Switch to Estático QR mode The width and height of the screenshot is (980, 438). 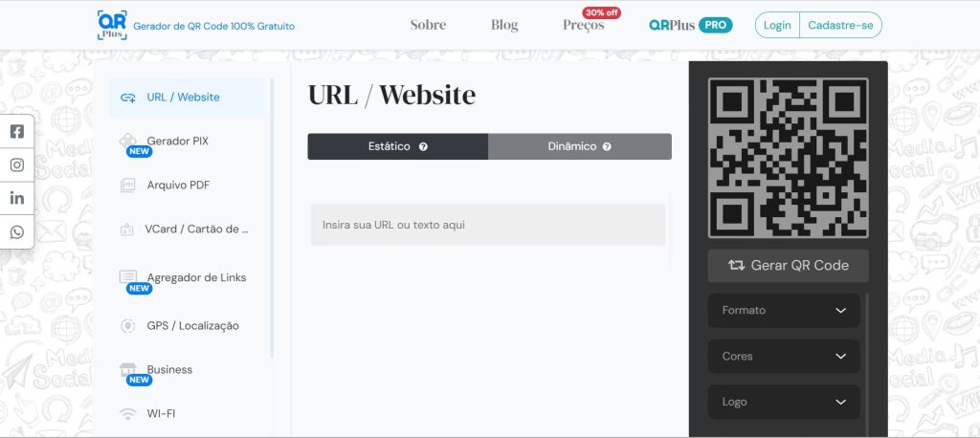click(x=390, y=146)
